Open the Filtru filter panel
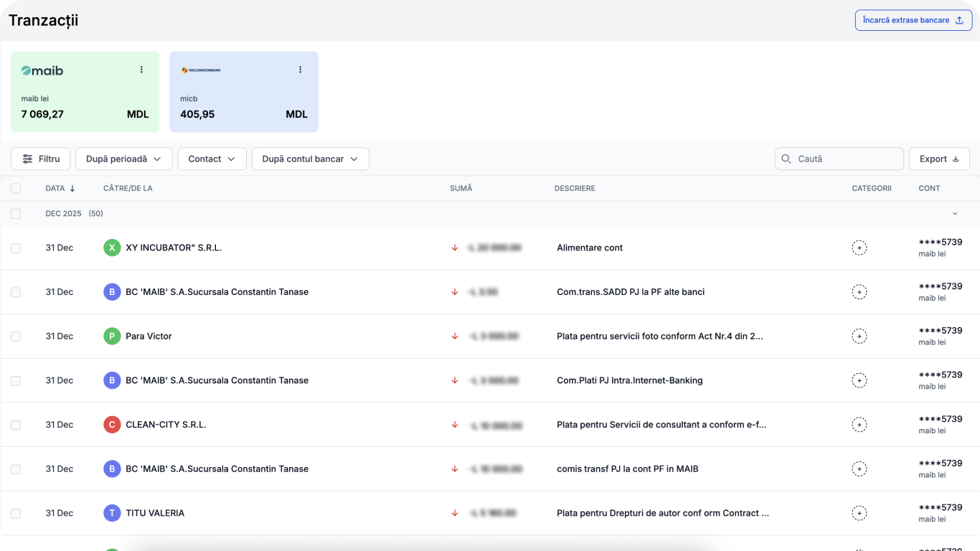The image size is (980, 551). [40, 159]
